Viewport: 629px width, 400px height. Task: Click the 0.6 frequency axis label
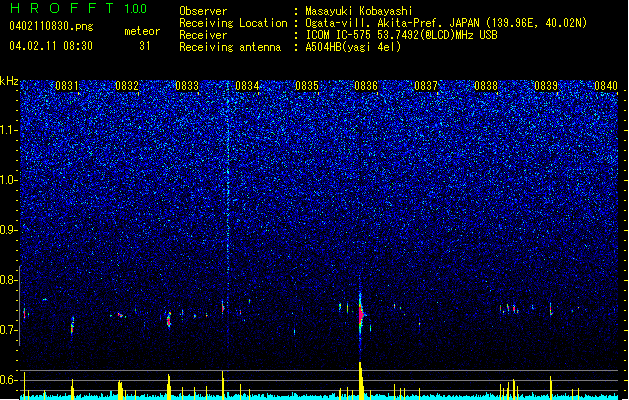point(9,380)
